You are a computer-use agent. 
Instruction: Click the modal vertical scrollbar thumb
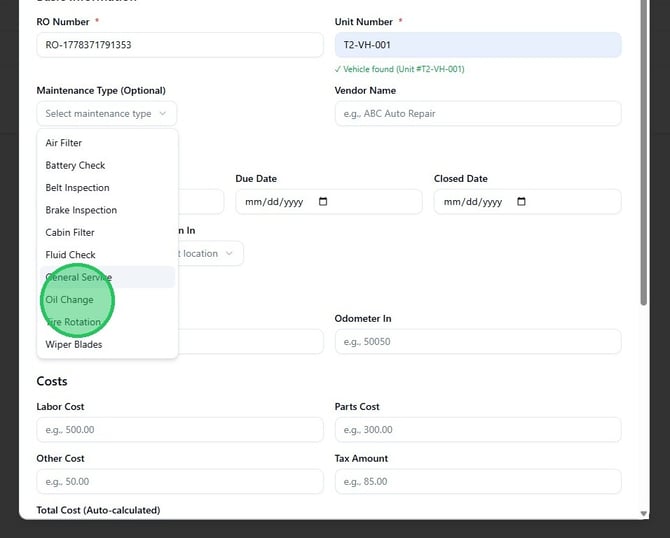click(644, 152)
